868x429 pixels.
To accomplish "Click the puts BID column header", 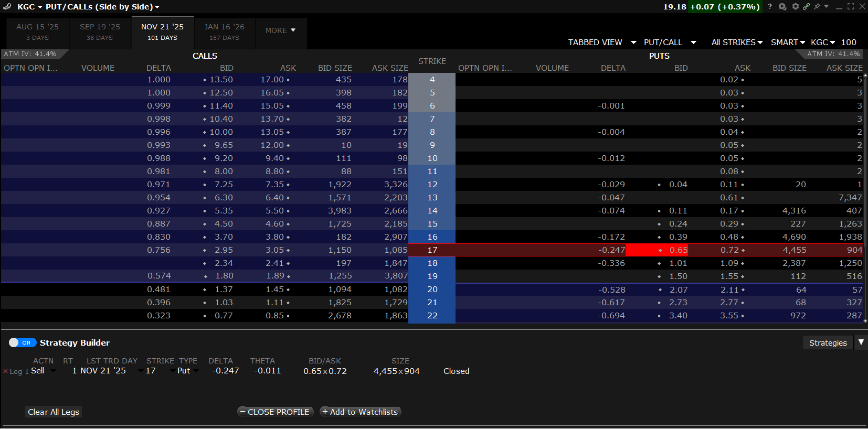I will [x=681, y=68].
